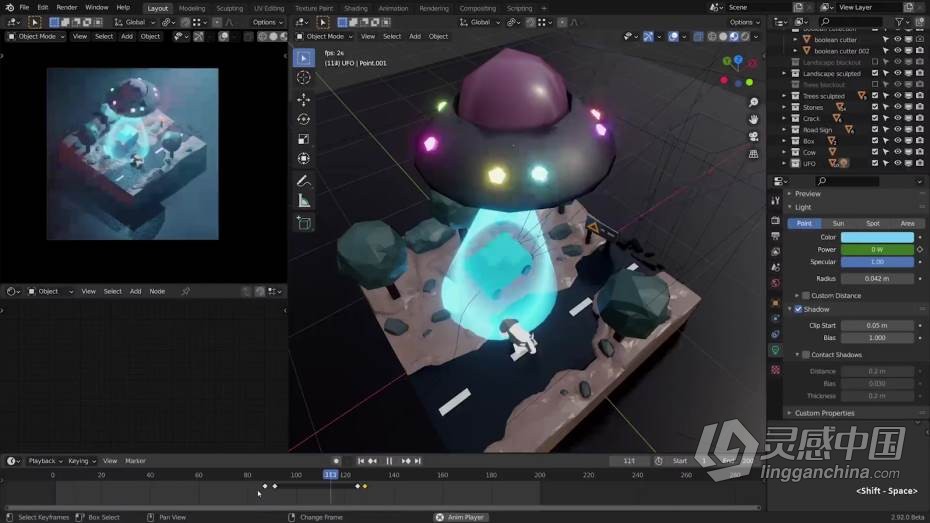The image size is (930, 523).
Task: Expand the Custom Properties panel
Action: (824, 413)
